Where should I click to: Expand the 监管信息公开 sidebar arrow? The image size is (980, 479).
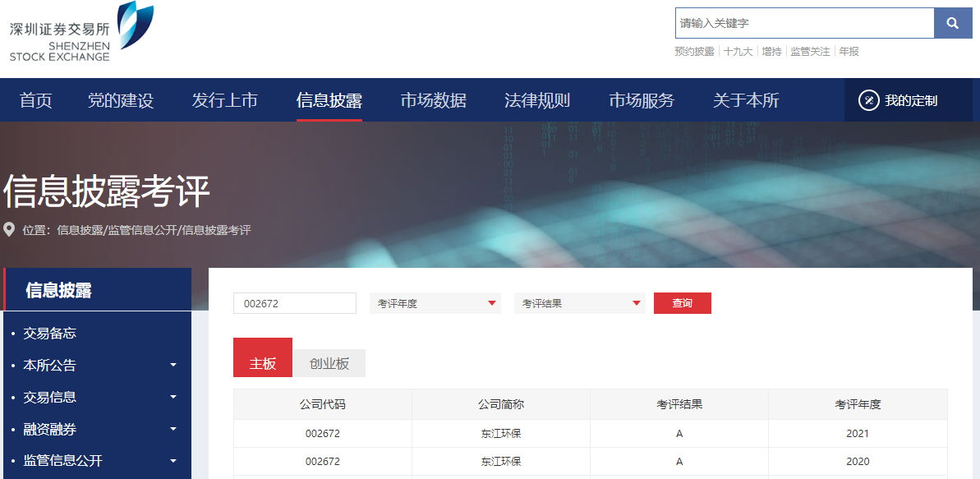pyautogui.click(x=173, y=461)
